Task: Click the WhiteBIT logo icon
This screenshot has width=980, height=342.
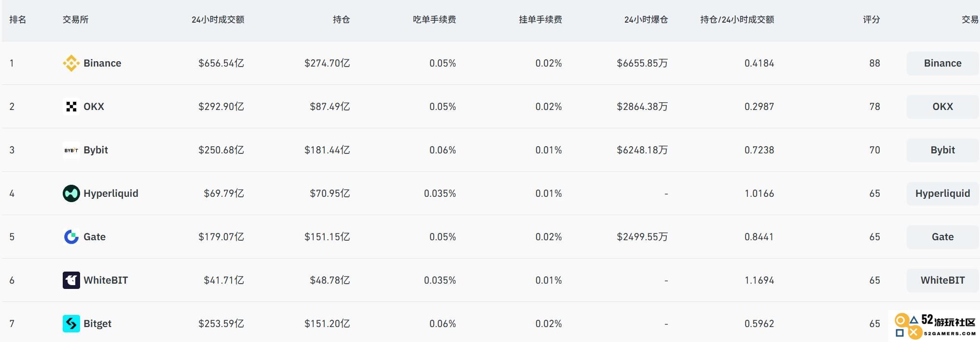Action: pyautogui.click(x=71, y=280)
